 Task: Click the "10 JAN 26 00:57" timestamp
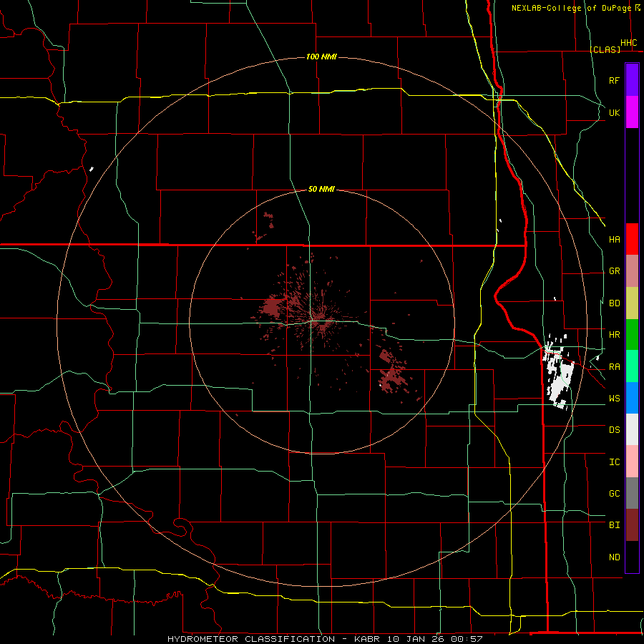coord(434,639)
